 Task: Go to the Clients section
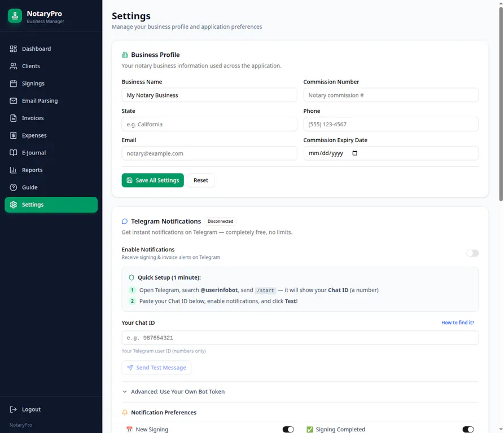point(51,66)
